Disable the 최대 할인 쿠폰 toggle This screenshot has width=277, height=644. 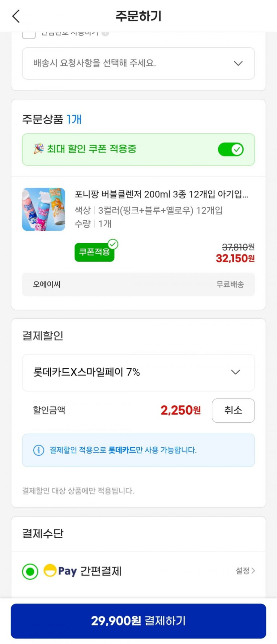[231, 150]
